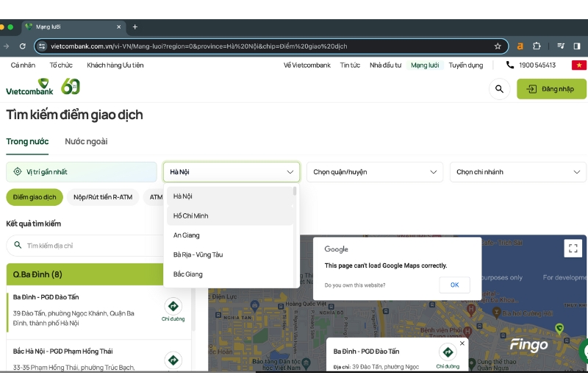Toggle the browser side panel icon
588x392 pixels.
pos(577,46)
